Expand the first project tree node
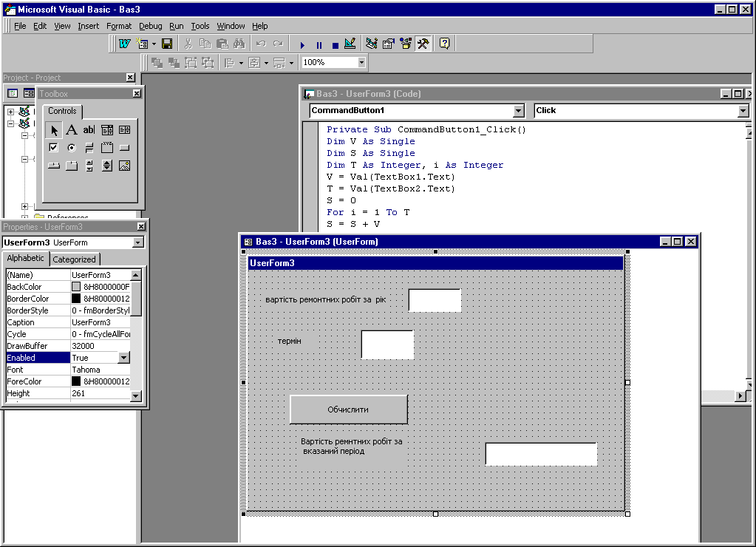 tap(10, 112)
